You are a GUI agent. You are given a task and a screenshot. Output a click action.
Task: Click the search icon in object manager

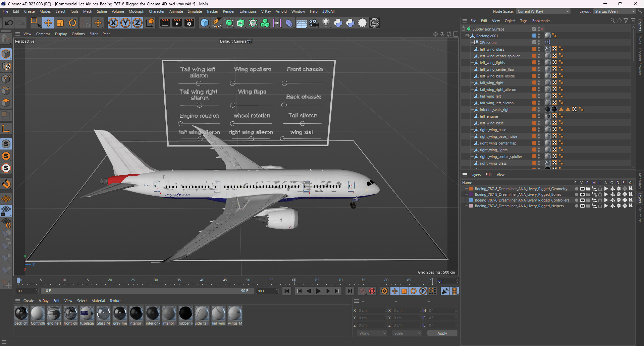(x=612, y=21)
